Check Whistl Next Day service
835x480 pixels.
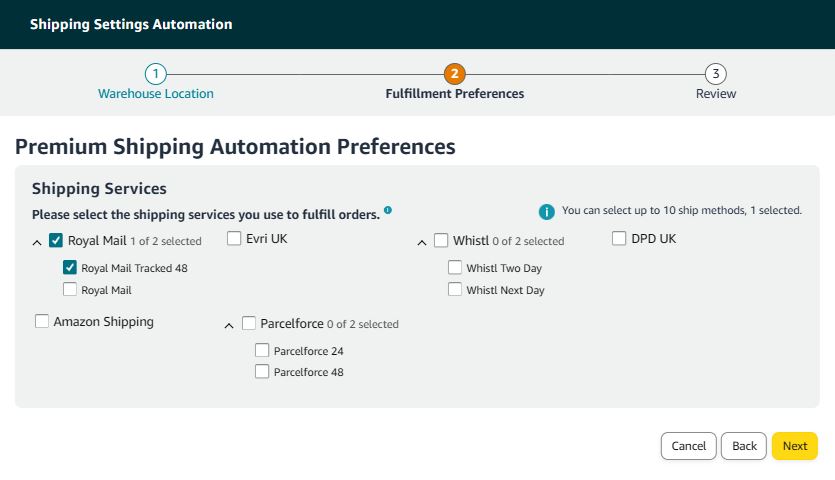(455, 289)
